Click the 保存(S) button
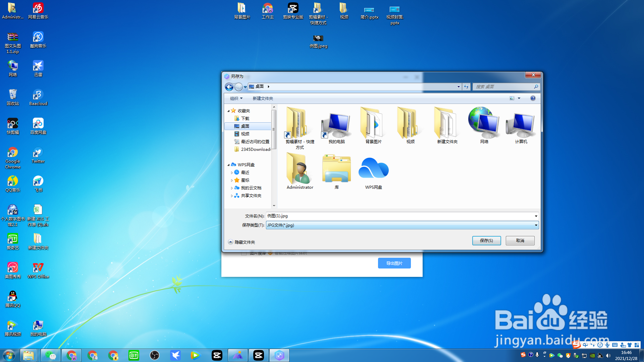The image size is (644, 362). pos(486,241)
